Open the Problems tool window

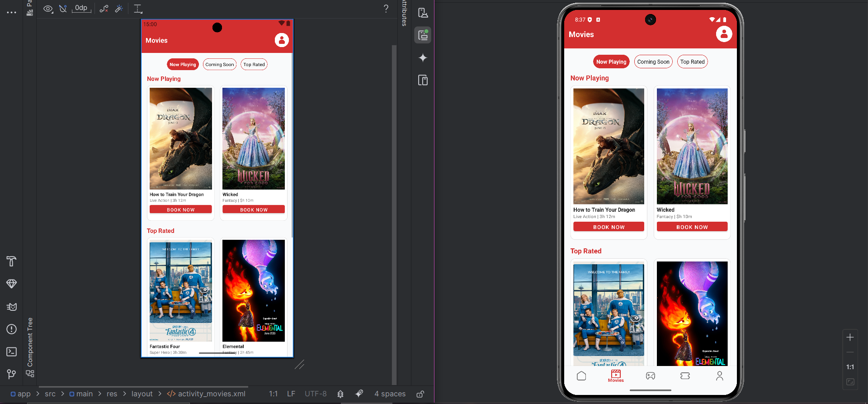[x=12, y=329]
